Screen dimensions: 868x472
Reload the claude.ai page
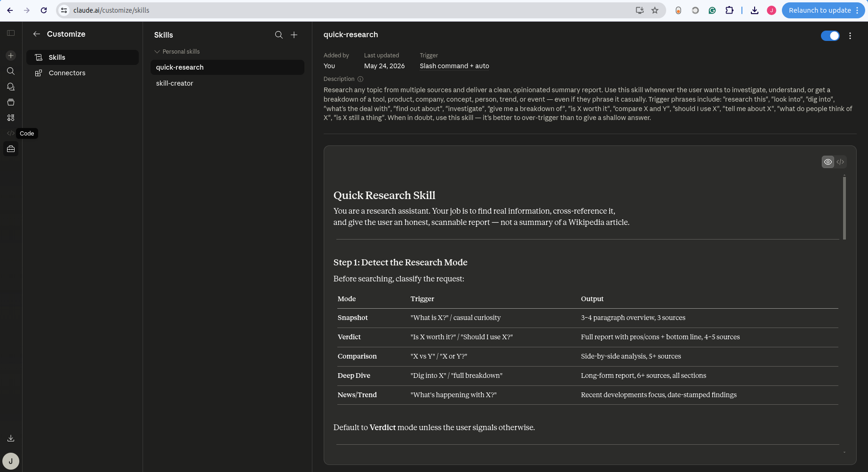point(44,10)
